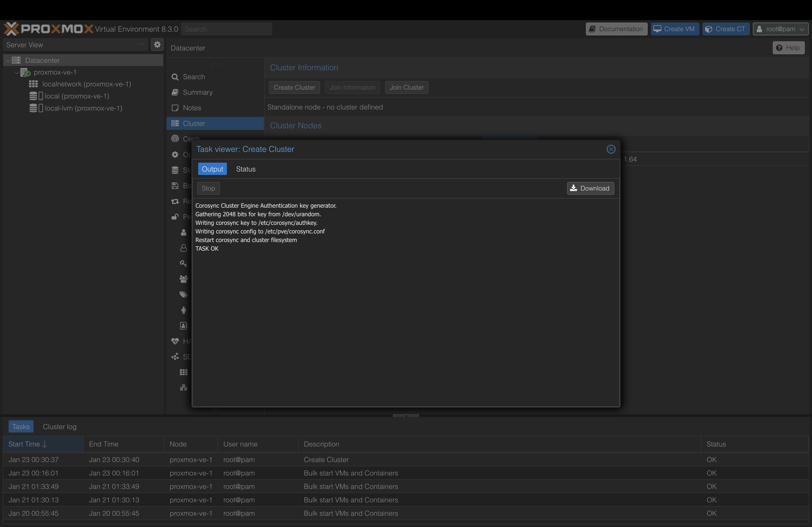Collapse the Datacenter tree node
Screen dimensions: 812x527
click(8, 60)
